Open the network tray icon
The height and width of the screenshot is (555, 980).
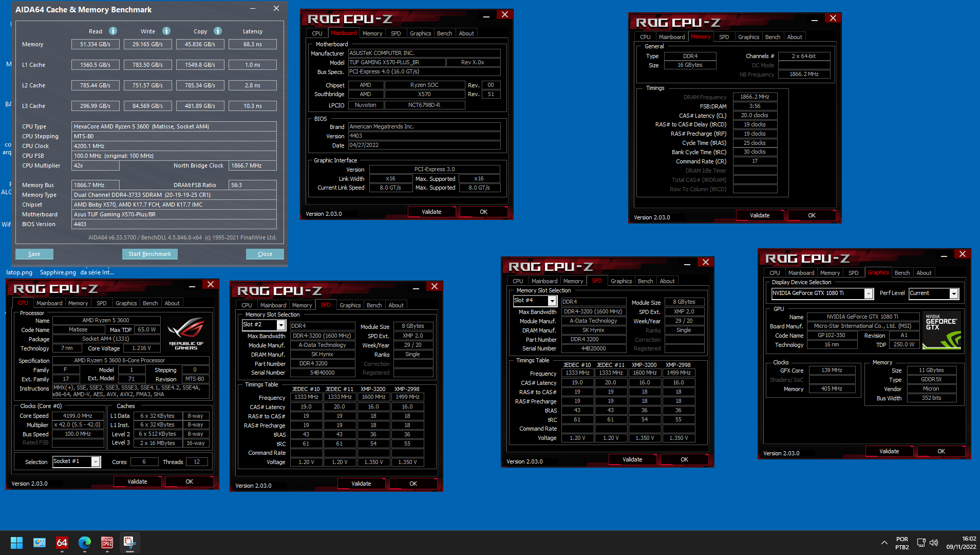[x=921, y=543]
